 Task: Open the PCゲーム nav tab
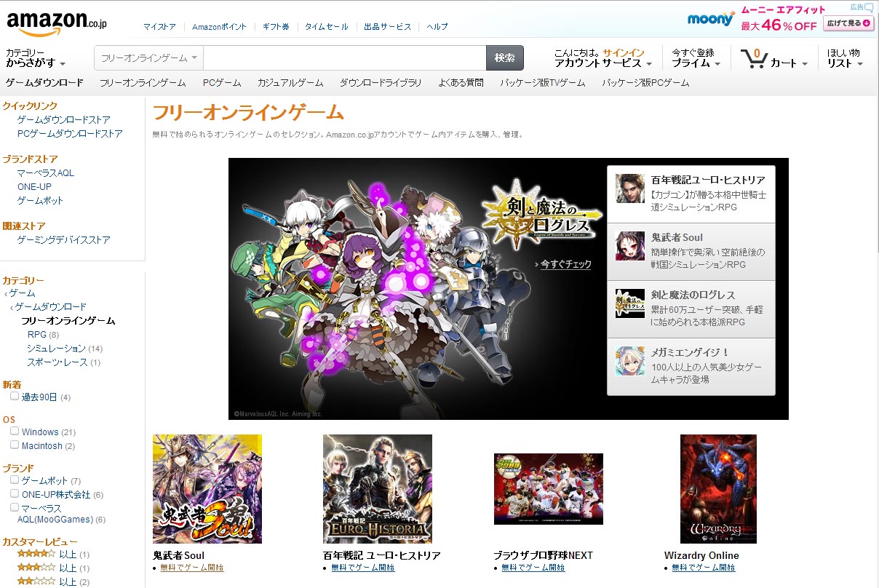[222, 83]
